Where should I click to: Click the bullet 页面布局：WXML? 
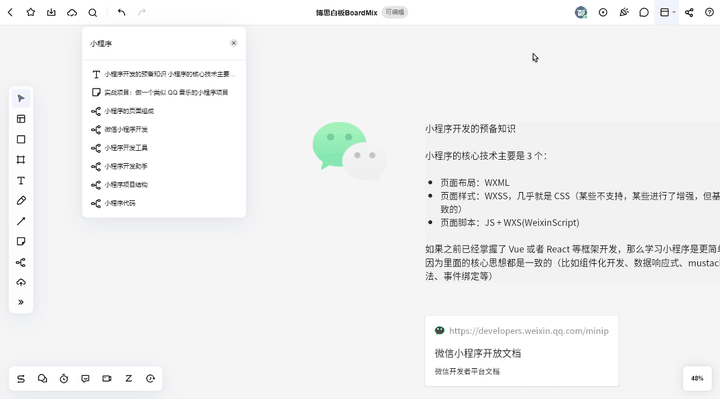click(x=475, y=183)
